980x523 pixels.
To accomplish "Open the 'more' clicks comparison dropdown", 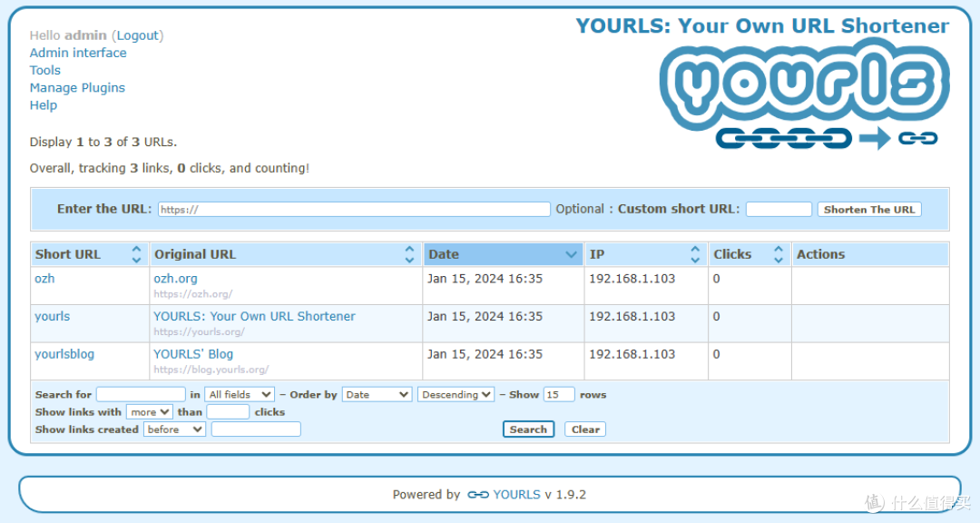I will tap(149, 412).
